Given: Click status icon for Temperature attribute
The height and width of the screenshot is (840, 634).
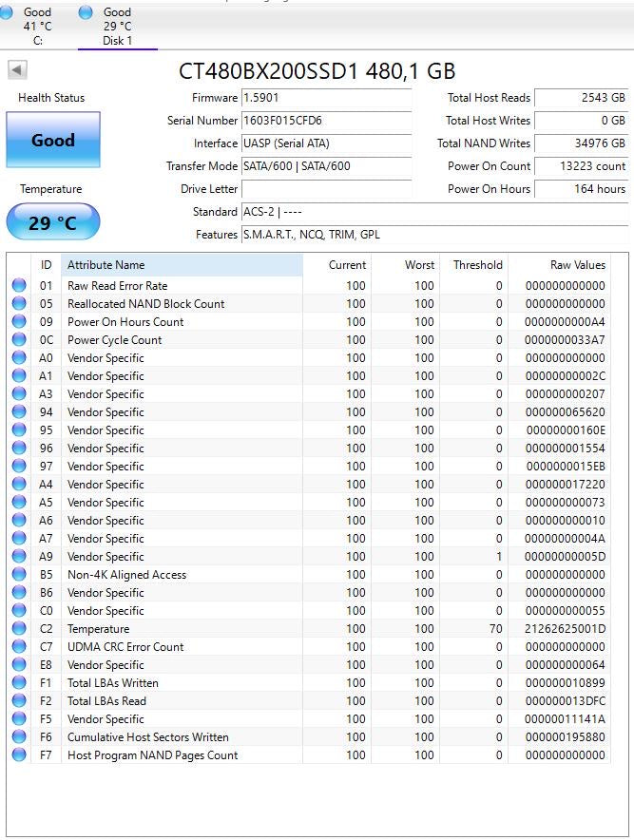Looking at the screenshot, I should (19, 628).
